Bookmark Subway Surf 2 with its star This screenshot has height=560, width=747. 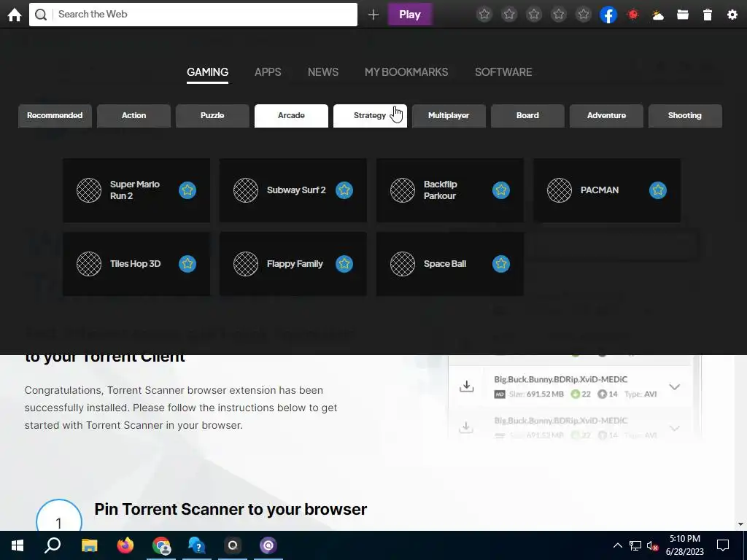tap(344, 190)
